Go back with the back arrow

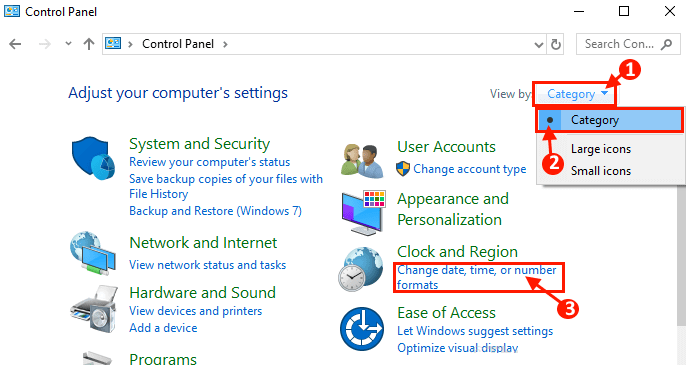coord(15,44)
